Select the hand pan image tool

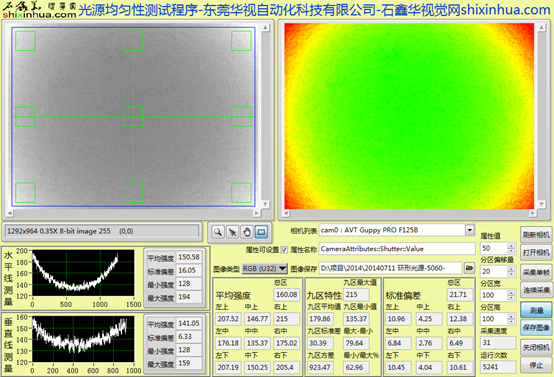247,232
